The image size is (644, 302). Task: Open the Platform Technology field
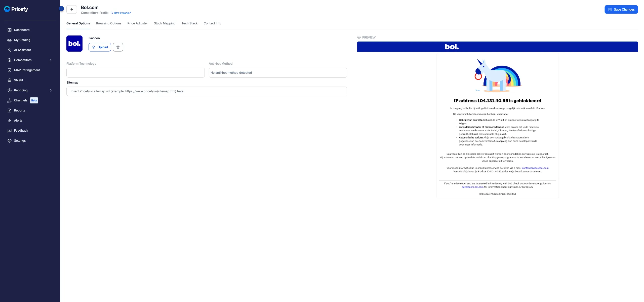[x=136, y=72]
